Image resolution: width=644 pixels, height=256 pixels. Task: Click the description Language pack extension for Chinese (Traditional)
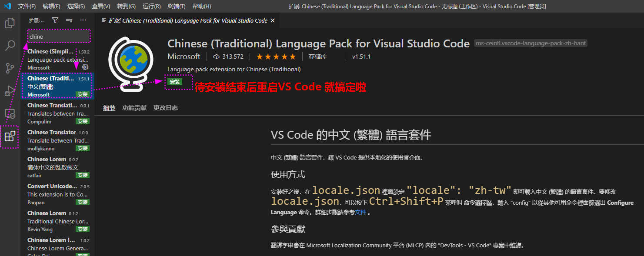pos(234,69)
